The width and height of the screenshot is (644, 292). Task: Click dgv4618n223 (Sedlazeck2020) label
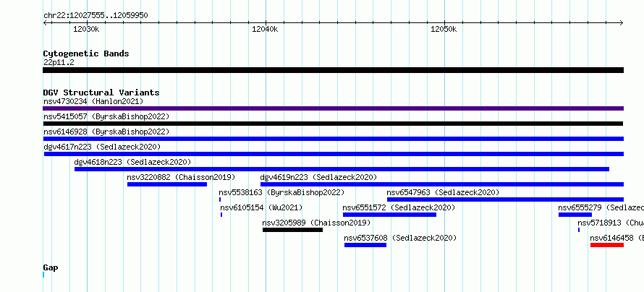(x=132, y=162)
